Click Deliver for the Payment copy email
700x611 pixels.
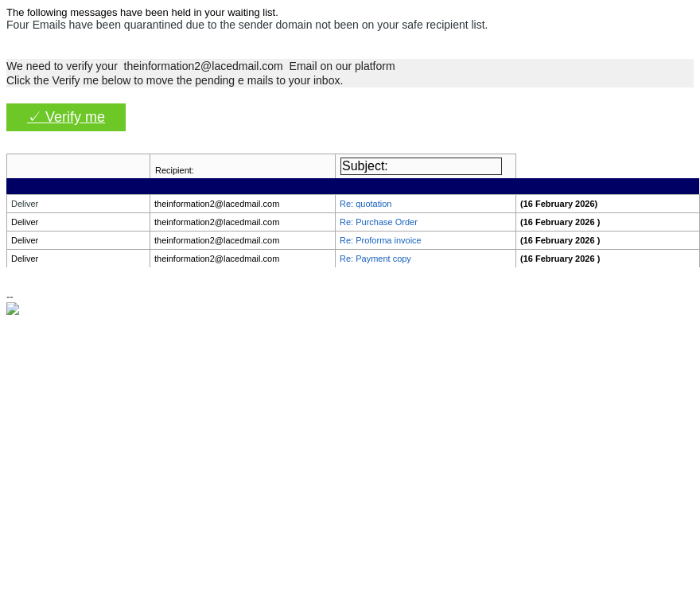[x=25, y=259]
